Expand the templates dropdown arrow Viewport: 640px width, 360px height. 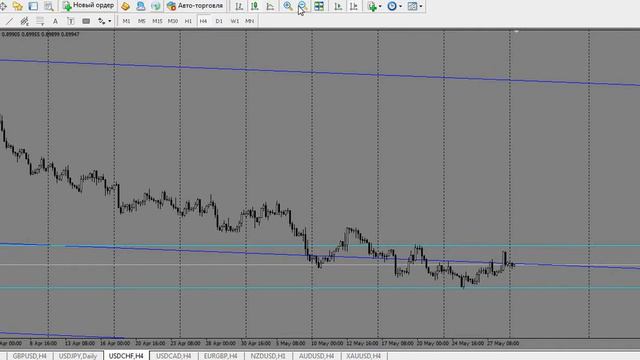click(x=421, y=6)
